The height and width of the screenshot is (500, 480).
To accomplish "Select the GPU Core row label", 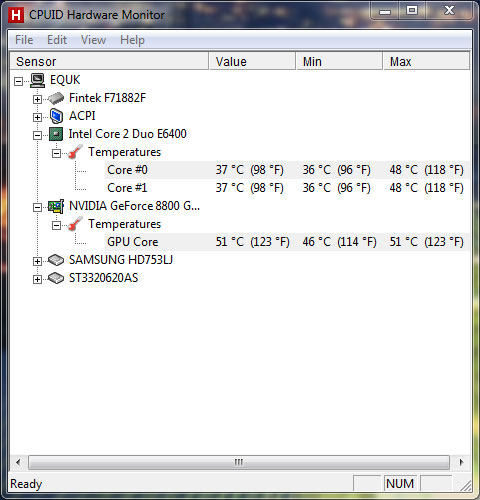I will pos(133,242).
